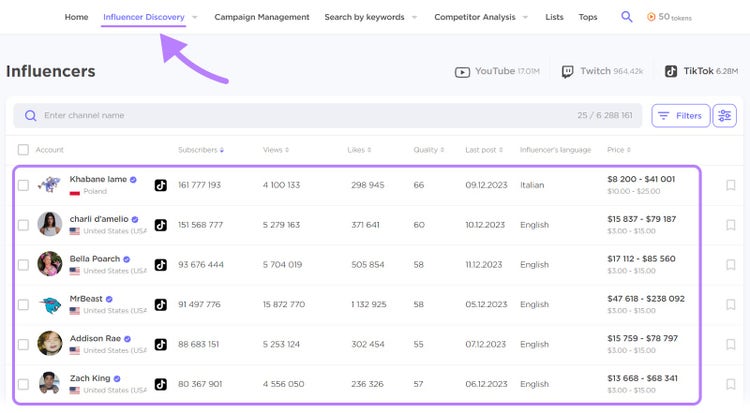The width and height of the screenshot is (750, 413).
Task: Click MrBeast verified badge
Action: pos(109,299)
